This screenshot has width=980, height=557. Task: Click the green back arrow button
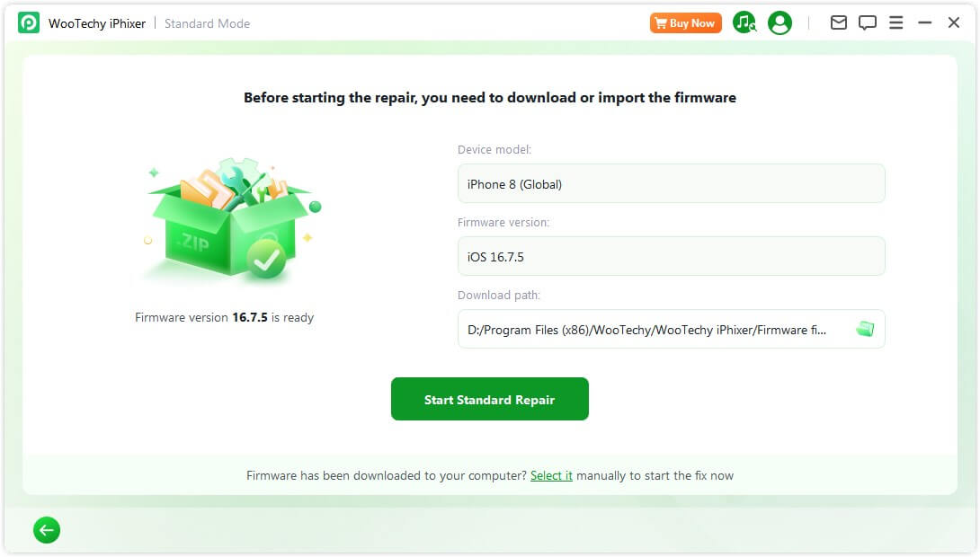click(47, 531)
